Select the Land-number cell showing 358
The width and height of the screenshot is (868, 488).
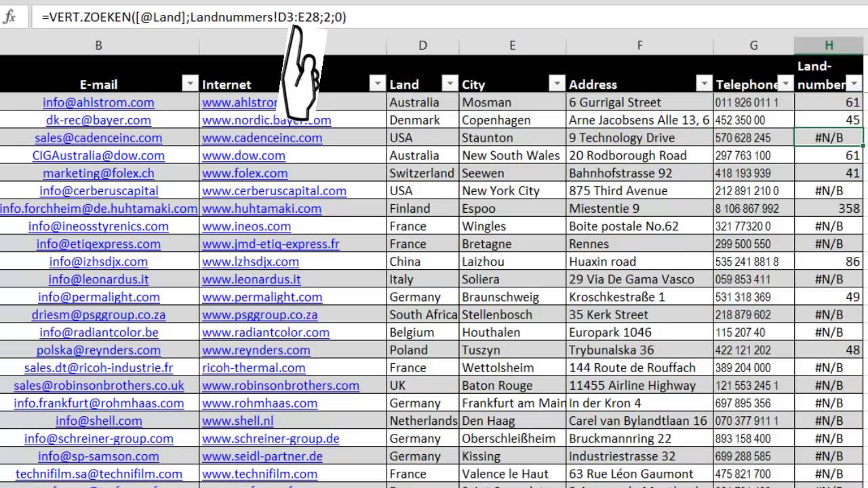coord(829,208)
